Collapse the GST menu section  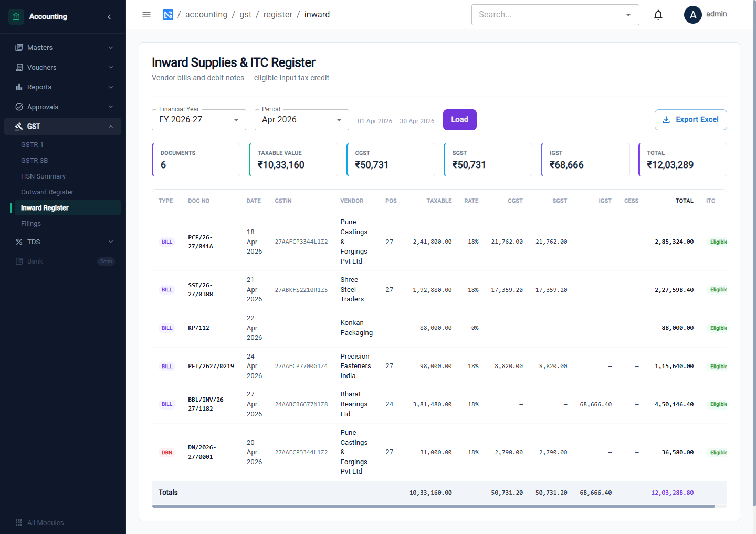pos(63,127)
